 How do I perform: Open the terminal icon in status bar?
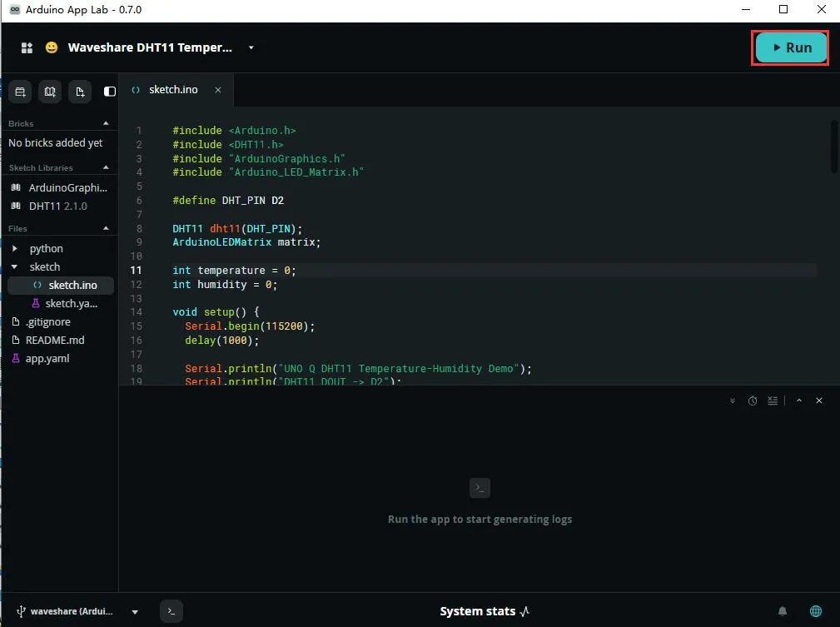171,611
